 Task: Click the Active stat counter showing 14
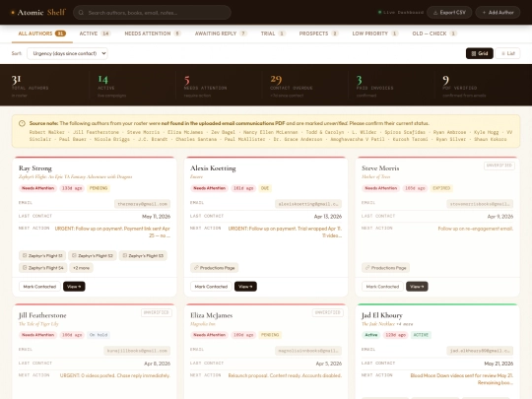112,86
